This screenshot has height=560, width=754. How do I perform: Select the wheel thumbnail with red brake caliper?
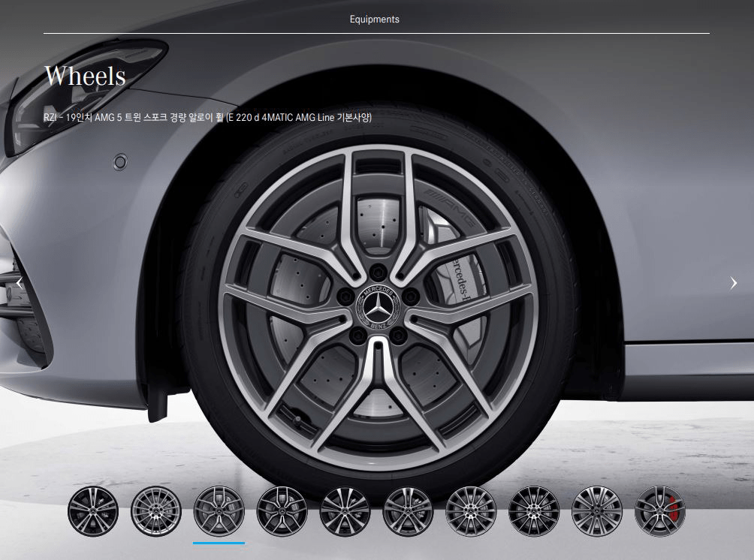point(659,510)
